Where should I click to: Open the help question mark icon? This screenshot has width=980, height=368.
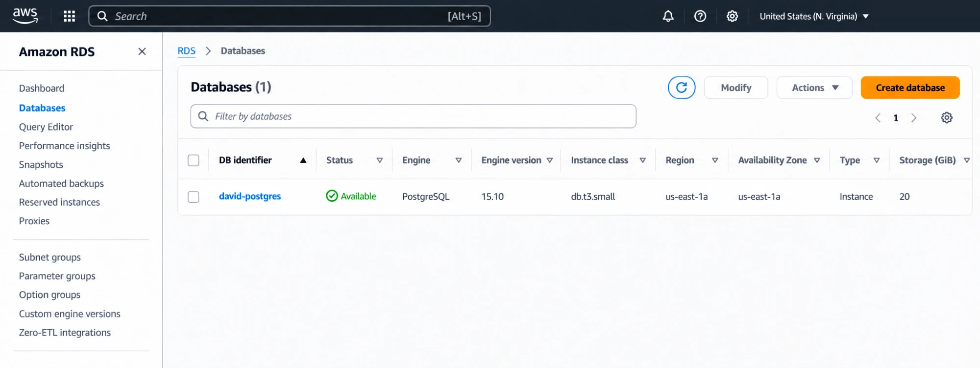coord(700,16)
